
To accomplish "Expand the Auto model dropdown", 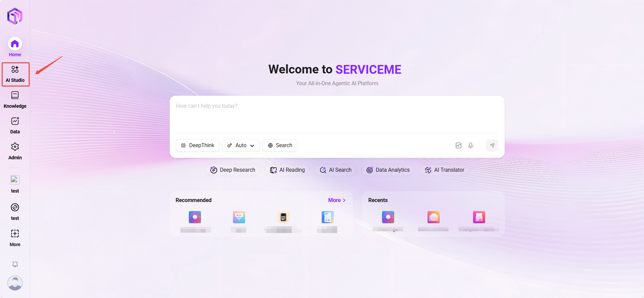I will click(x=241, y=145).
